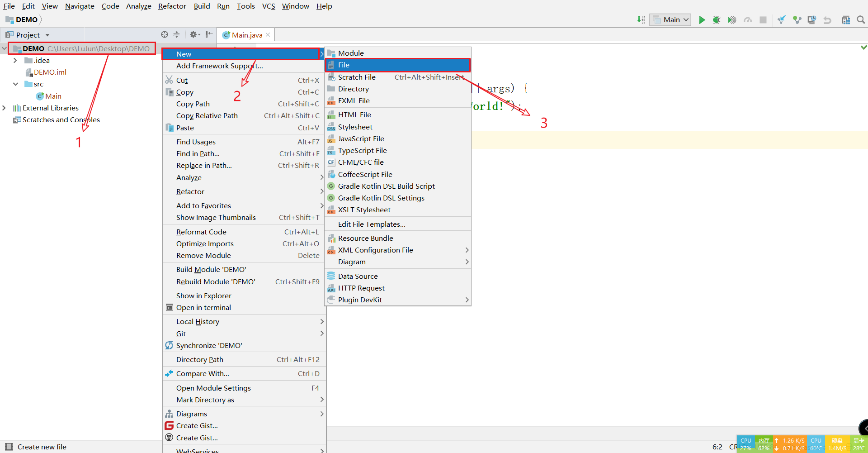Image resolution: width=868 pixels, height=453 pixels.
Task: Open the Tools menu
Action: [x=245, y=6]
